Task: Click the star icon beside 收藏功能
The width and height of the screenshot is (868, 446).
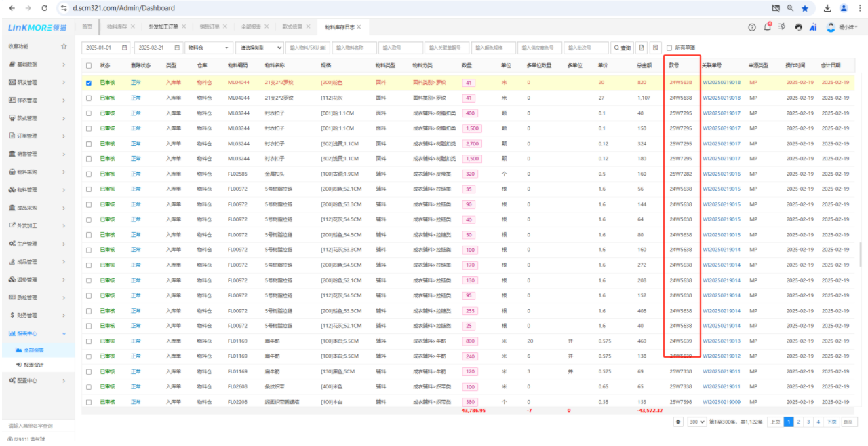Action: pyautogui.click(x=64, y=46)
